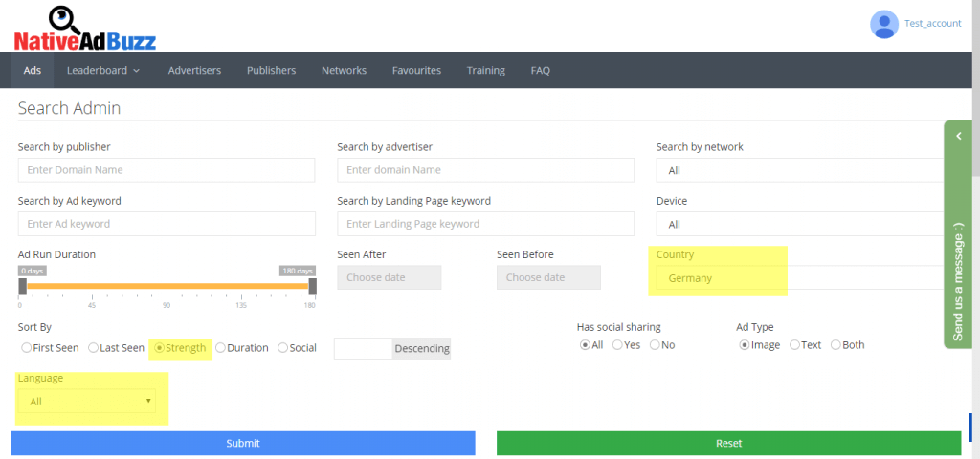Click the blue Submit button
980x459 pixels.
(x=243, y=444)
